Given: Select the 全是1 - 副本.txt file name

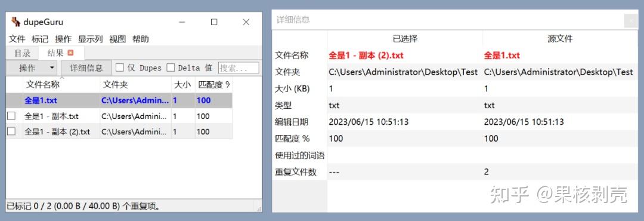Looking at the screenshot, I should click(x=51, y=116).
